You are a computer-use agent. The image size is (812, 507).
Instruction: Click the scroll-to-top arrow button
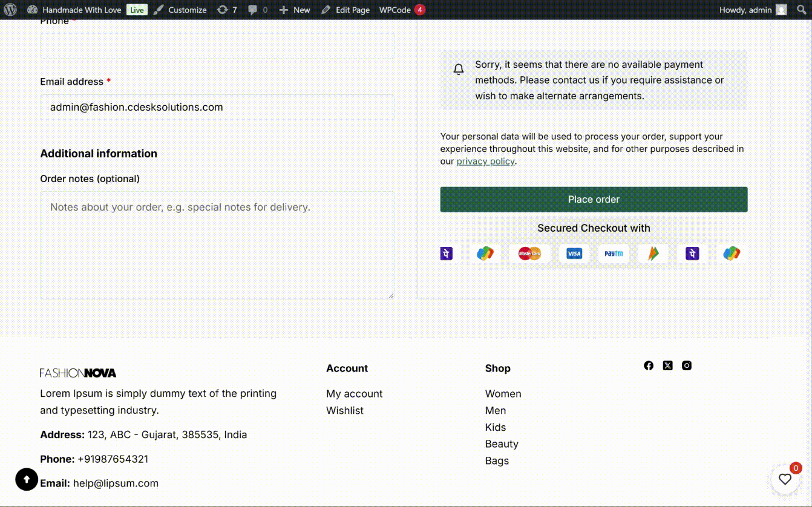click(27, 479)
